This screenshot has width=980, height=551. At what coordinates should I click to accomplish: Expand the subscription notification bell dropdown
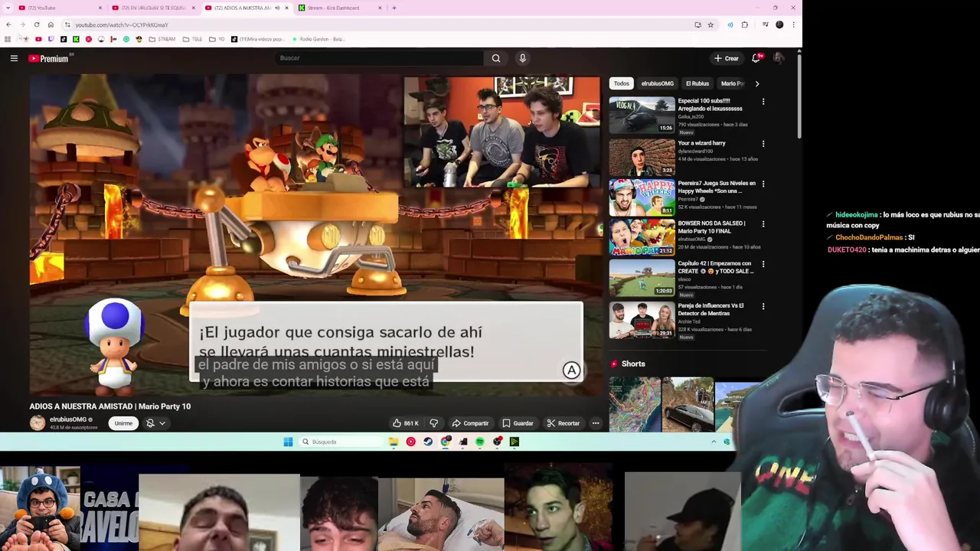[x=155, y=423]
